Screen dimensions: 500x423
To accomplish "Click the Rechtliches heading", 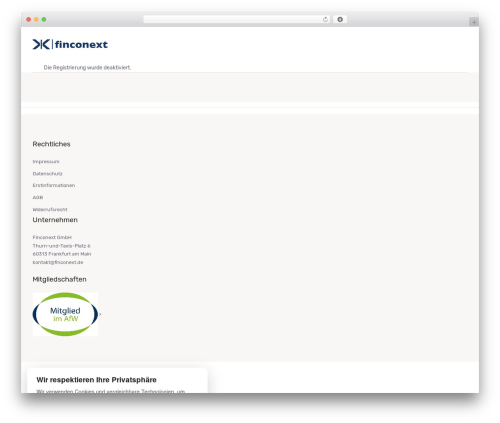I will point(51,144).
